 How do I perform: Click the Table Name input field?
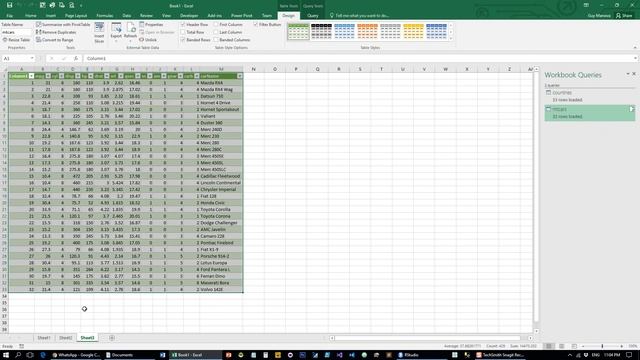[x=16, y=32]
